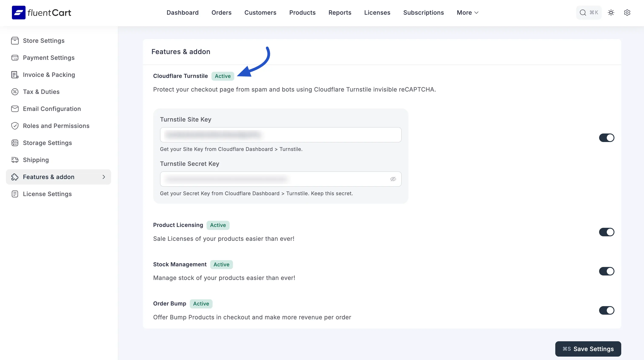644x360 pixels.
Task: Open the Reports section
Action: pos(340,13)
